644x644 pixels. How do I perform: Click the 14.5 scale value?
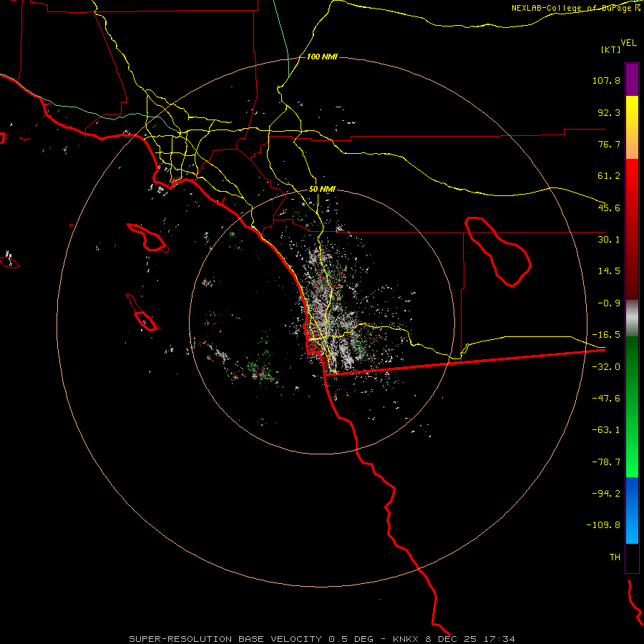point(609,271)
